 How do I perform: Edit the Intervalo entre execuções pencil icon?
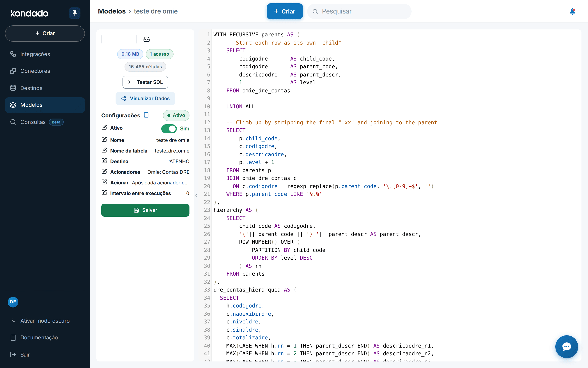pyautogui.click(x=104, y=193)
